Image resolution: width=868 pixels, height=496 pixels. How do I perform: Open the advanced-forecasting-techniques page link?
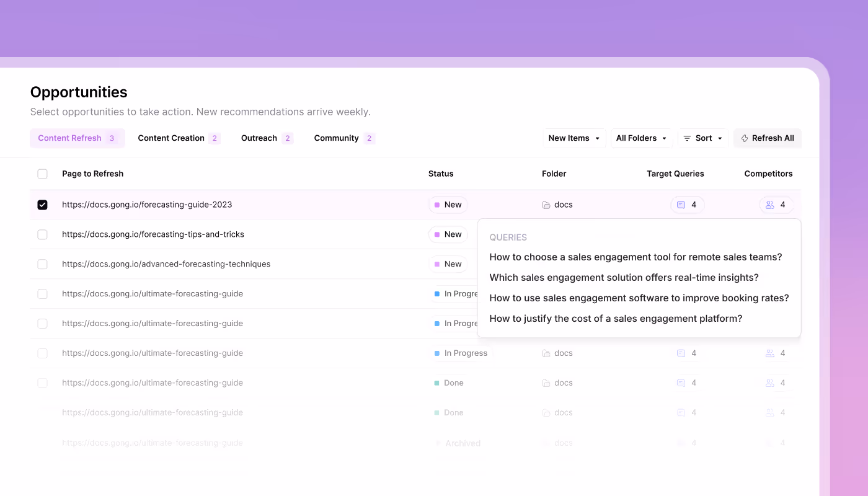(x=166, y=264)
